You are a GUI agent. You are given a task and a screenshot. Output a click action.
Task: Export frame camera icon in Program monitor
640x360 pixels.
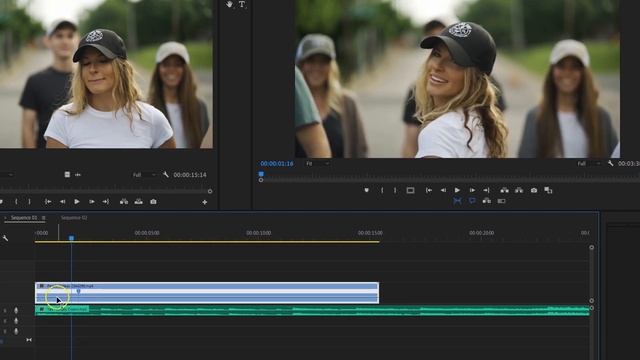(x=533, y=190)
